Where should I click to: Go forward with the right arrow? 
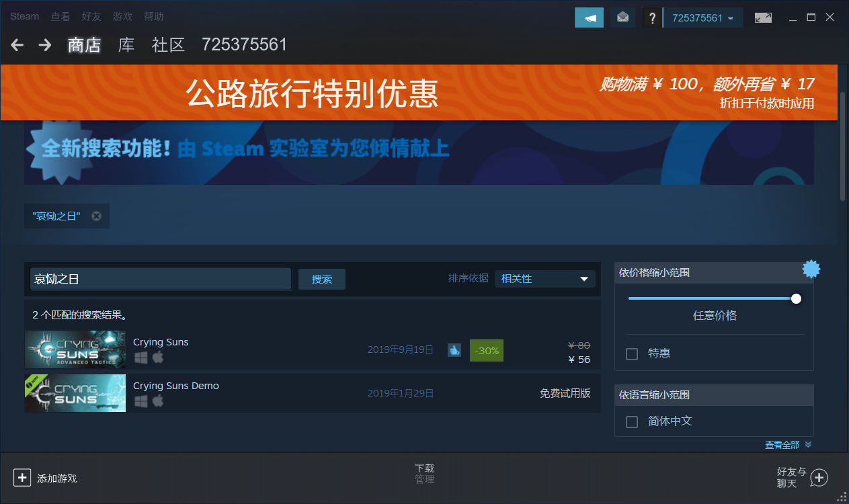(x=45, y=45)
